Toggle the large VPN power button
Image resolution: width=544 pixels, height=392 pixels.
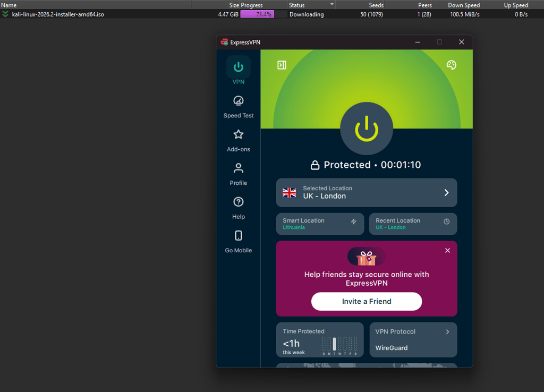367,129
